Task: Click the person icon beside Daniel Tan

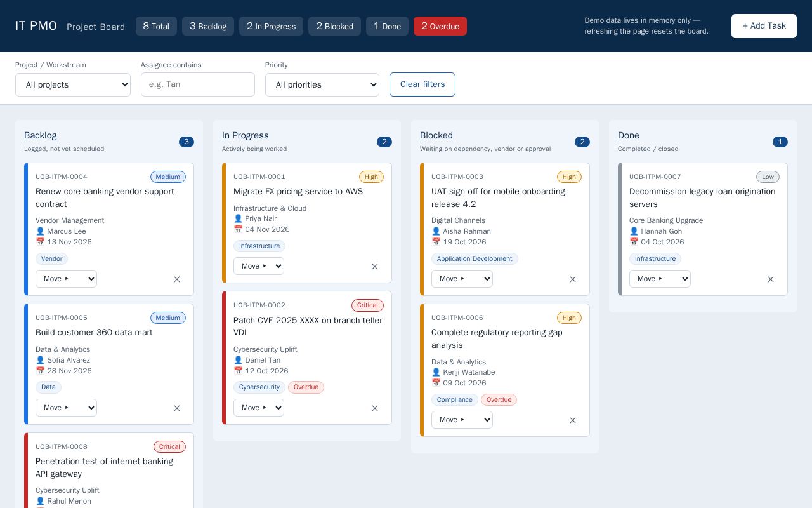Action: tap(238, 360)
